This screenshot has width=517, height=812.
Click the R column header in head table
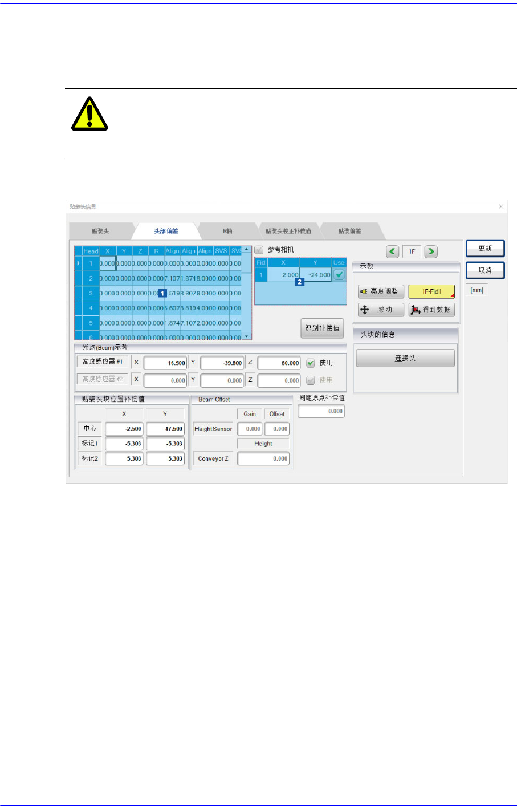tap(156, 251)
